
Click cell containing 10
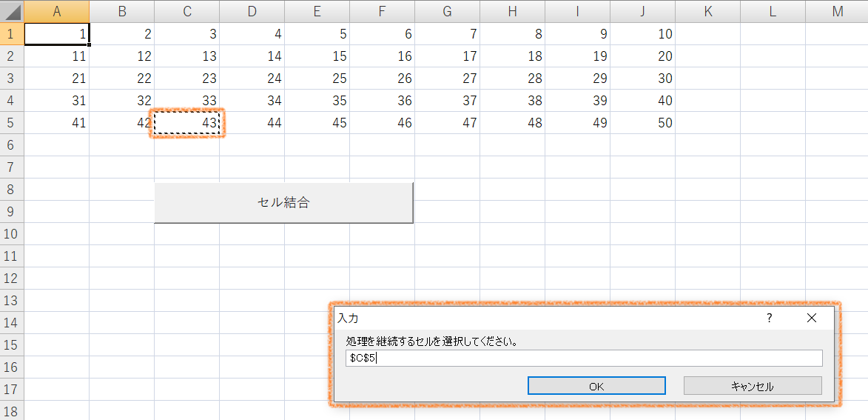coord(643,34)
